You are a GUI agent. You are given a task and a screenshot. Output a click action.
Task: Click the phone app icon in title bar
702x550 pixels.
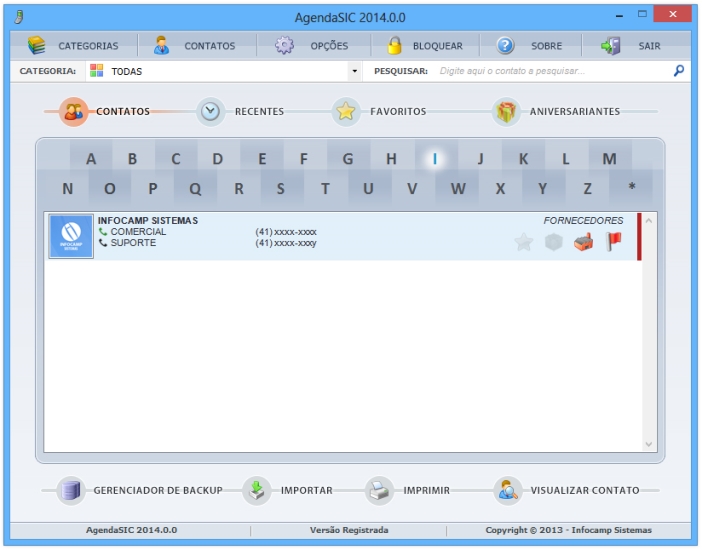coord(19,17)
